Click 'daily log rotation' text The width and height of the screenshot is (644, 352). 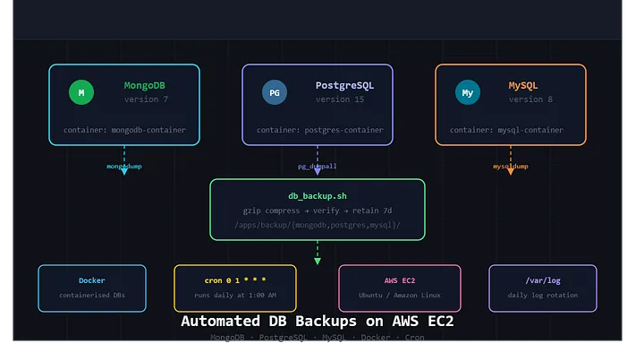point(543,295)
